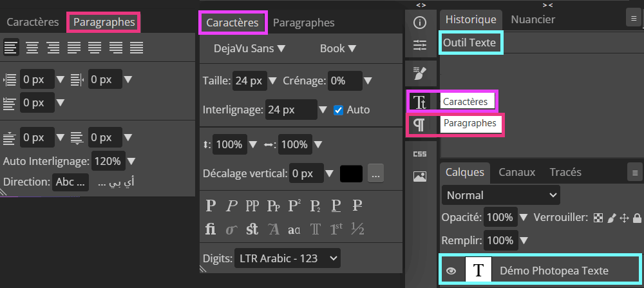Open Paragraphes tab beside active Caractères tab
Viewport: 644px width, 288px height.
pos(303,23)
